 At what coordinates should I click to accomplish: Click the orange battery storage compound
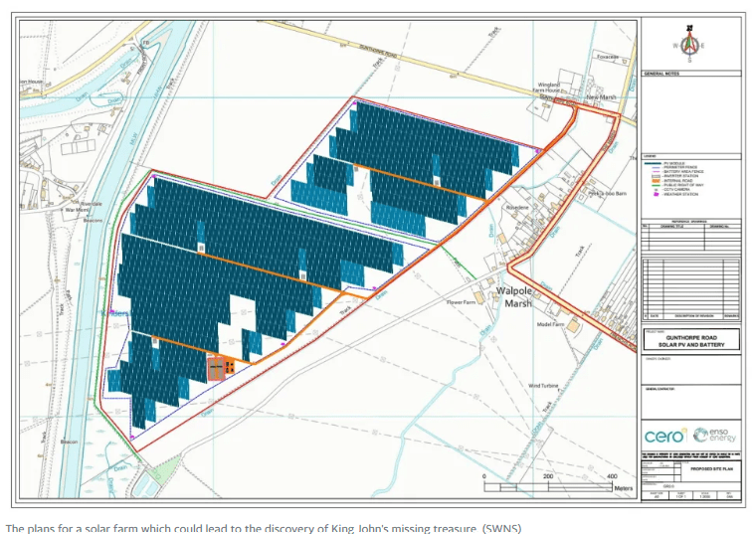coord(221,368)
